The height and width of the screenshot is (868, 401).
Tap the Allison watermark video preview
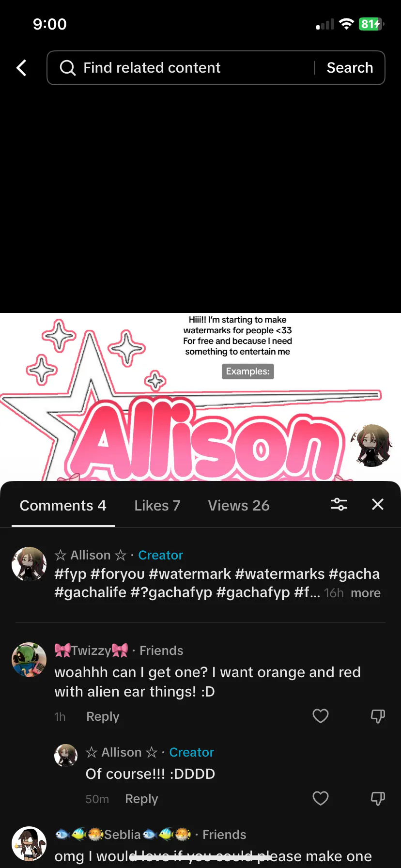(x=200, y=397)
